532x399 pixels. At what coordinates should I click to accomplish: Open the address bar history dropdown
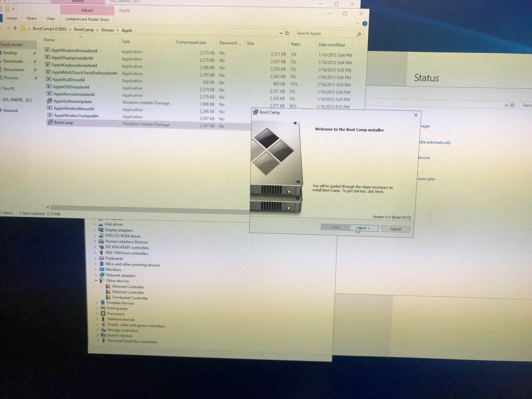pos(281,33)
